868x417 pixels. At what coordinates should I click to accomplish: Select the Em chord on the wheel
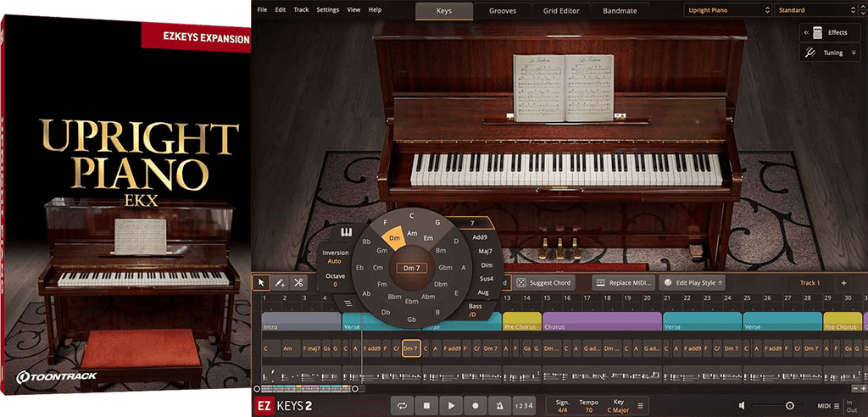point(428,238)
